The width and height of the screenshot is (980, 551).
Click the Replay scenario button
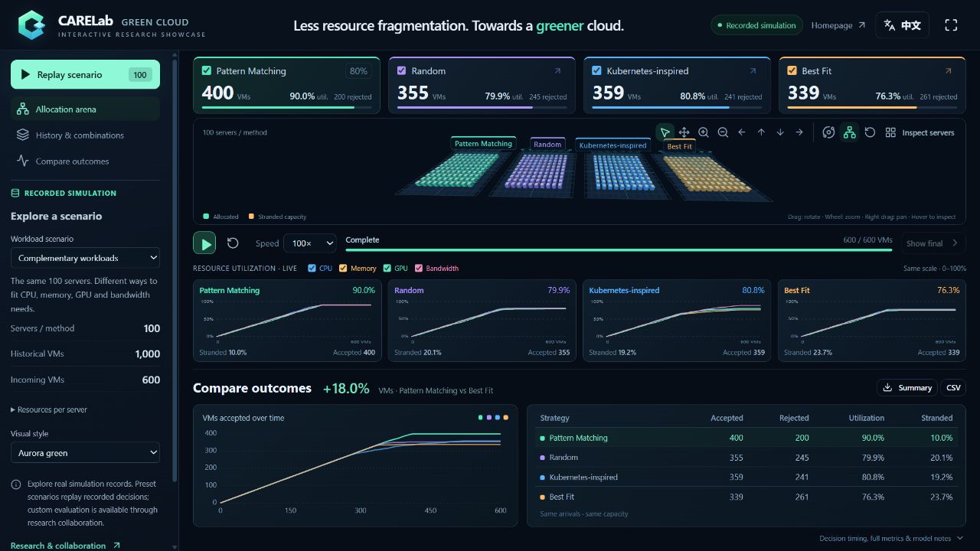(85, 74)
